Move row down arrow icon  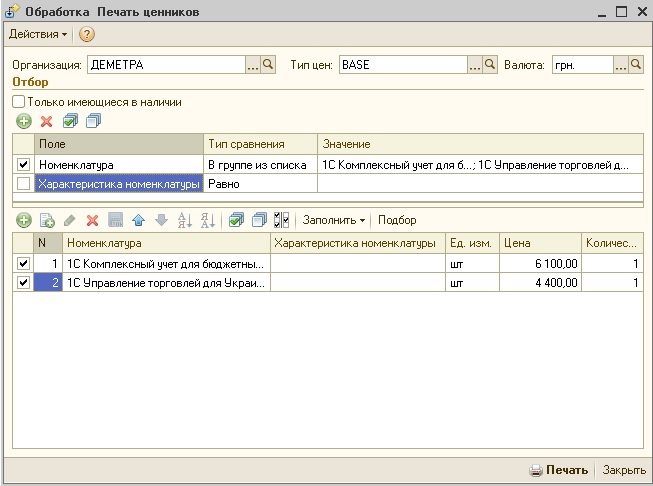pos(162,220)
